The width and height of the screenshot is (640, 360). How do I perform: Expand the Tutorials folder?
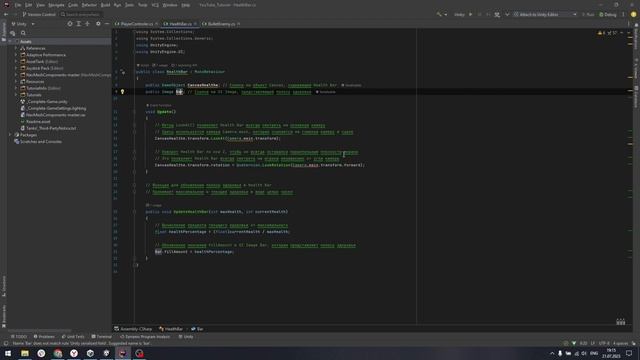coord(16,95)
